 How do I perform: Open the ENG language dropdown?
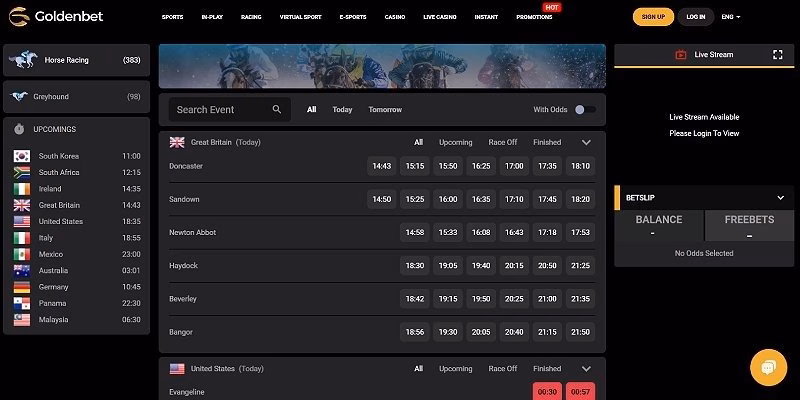pos(731,17)
